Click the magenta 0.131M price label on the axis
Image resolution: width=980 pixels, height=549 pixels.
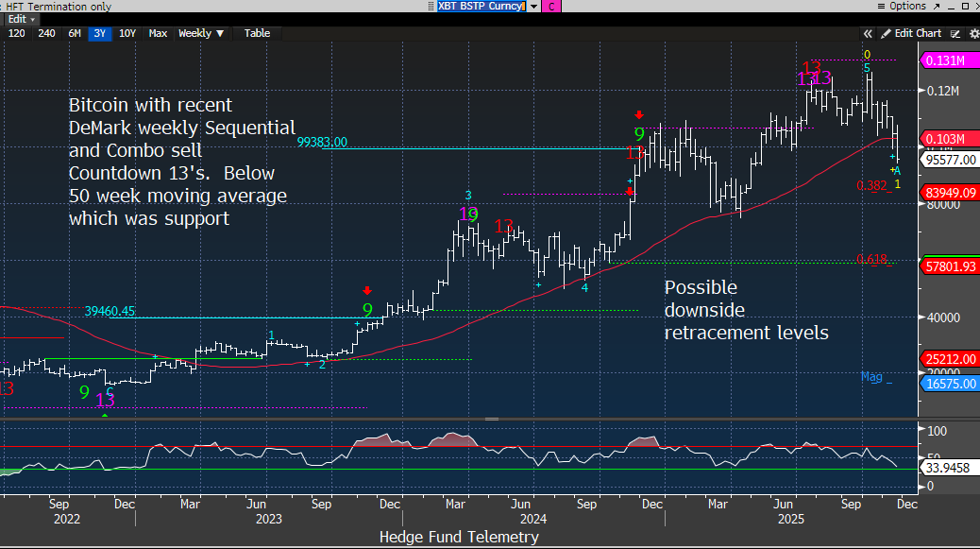click(945, 60)
